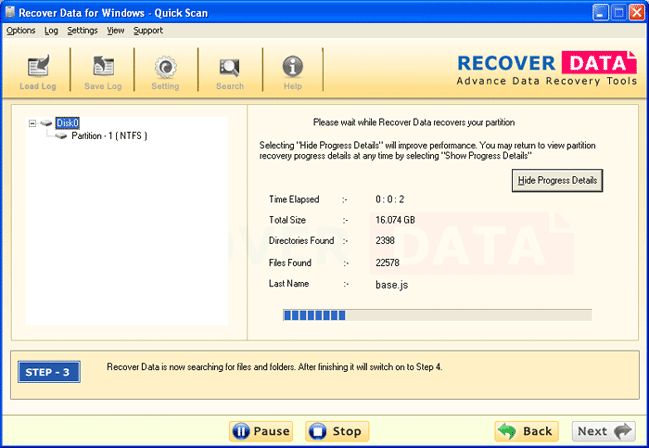Click the 'Total Size' label

pos(287,220)
